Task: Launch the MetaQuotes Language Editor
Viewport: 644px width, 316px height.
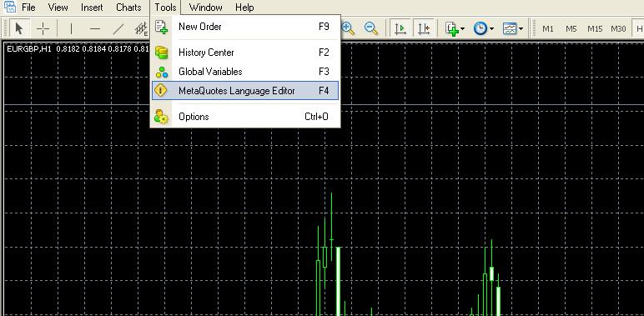Action: click(x=245, y=90)
